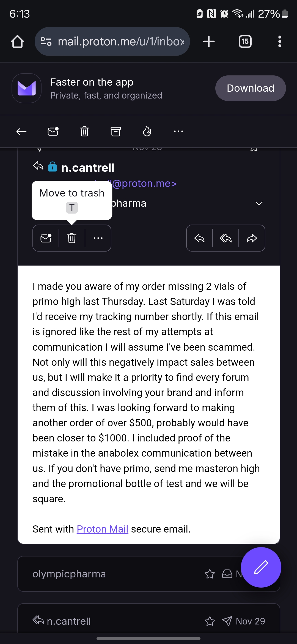Viewport: 297px width, 644px height.
Task: Click the Download app button
Action: coord(250,88)
